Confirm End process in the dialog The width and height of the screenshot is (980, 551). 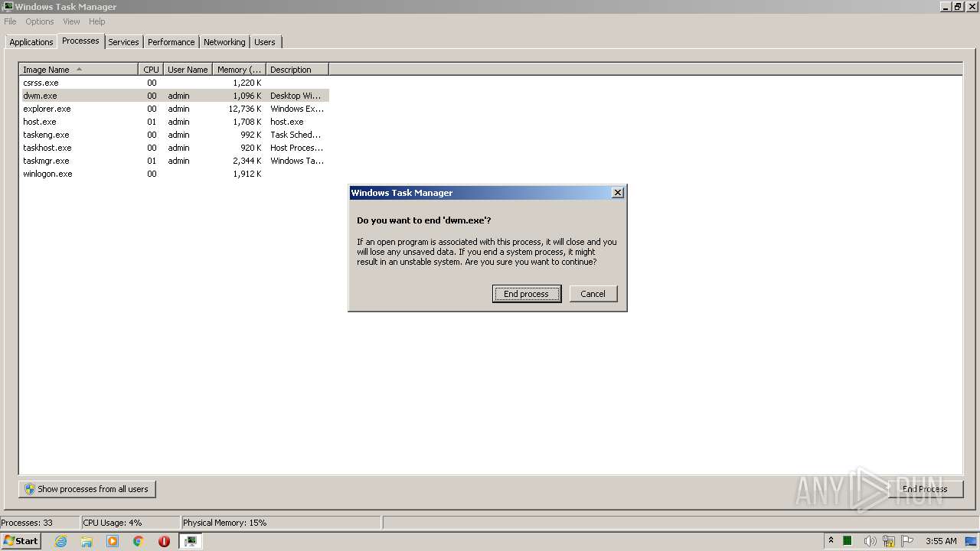527,294
